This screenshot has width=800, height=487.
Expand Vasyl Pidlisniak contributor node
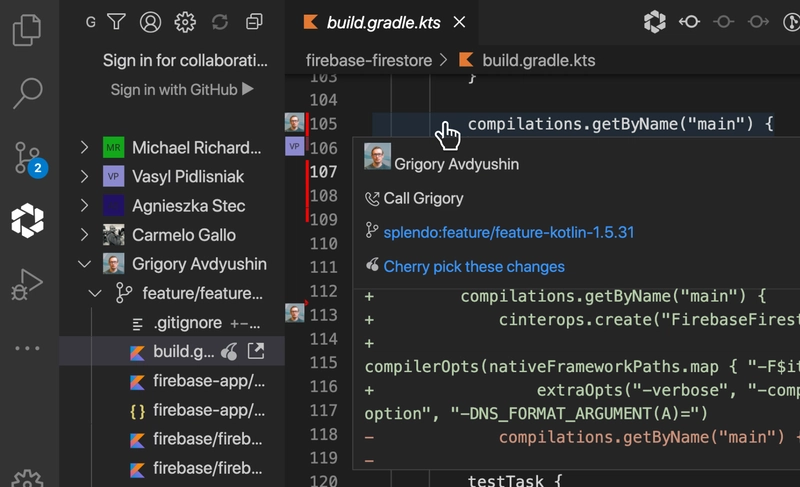[84, 177]
